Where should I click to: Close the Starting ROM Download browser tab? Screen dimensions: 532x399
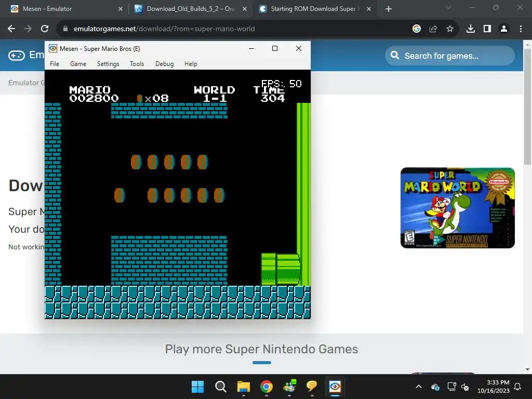[x=369, y=9]
